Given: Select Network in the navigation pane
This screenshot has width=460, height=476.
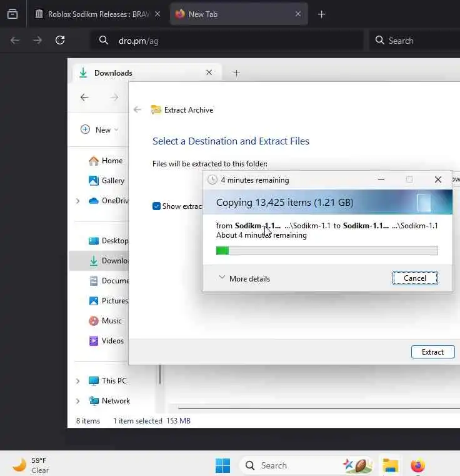Looking at the screenshot, I should pyautogui.click(x=109, y=401).
